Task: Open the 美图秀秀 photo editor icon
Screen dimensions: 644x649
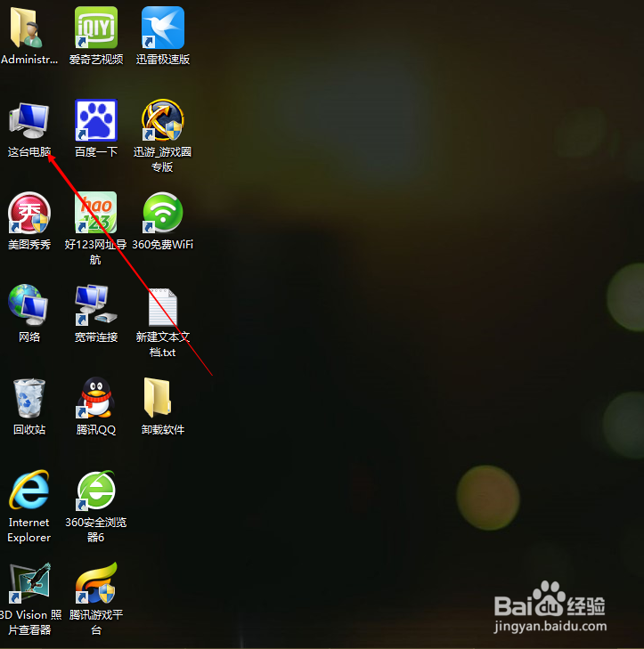Action: 29,213
